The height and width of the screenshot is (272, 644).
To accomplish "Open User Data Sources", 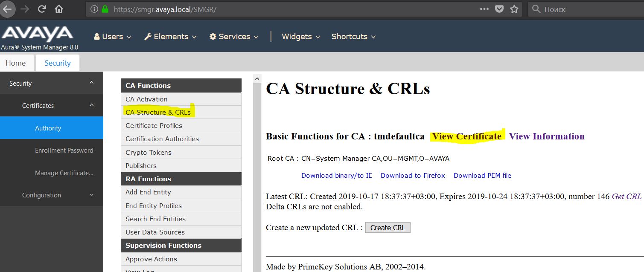I will [181, 232].
